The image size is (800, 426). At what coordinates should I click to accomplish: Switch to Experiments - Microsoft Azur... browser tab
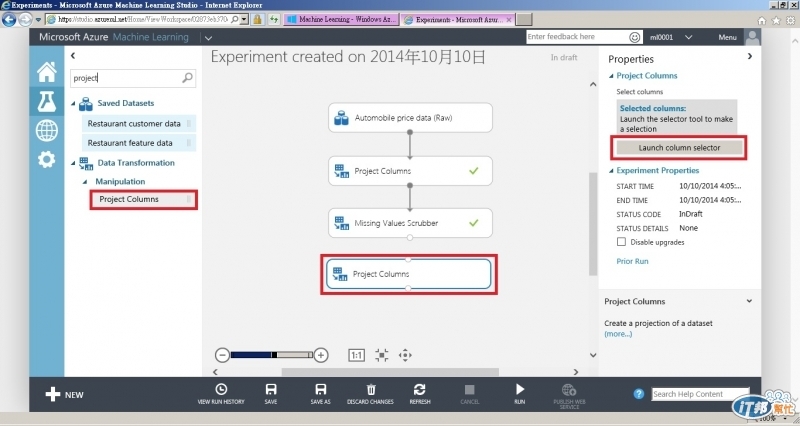click(x=458, y=19)
